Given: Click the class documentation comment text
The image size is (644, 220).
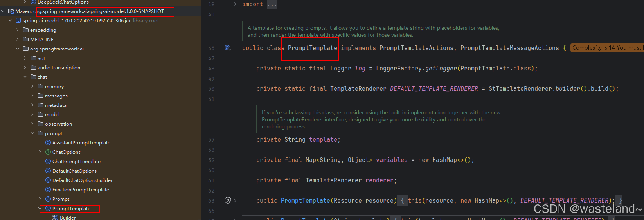Looking at the screenshot, I should click(x=373, y=31).
